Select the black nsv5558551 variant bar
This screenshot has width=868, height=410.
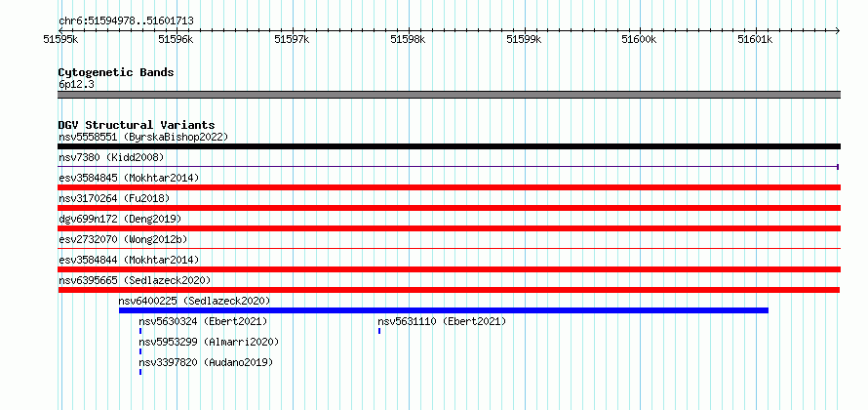point(449,146)
